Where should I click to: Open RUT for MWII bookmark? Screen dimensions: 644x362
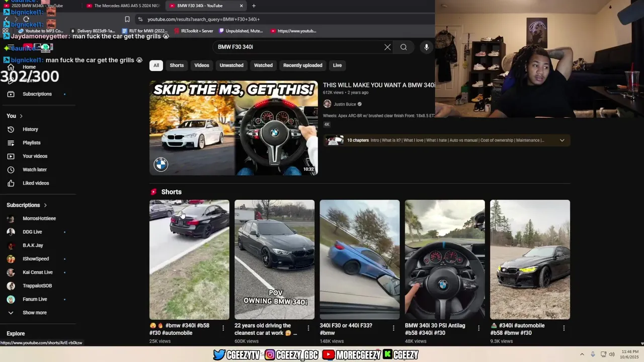point(144,31)
